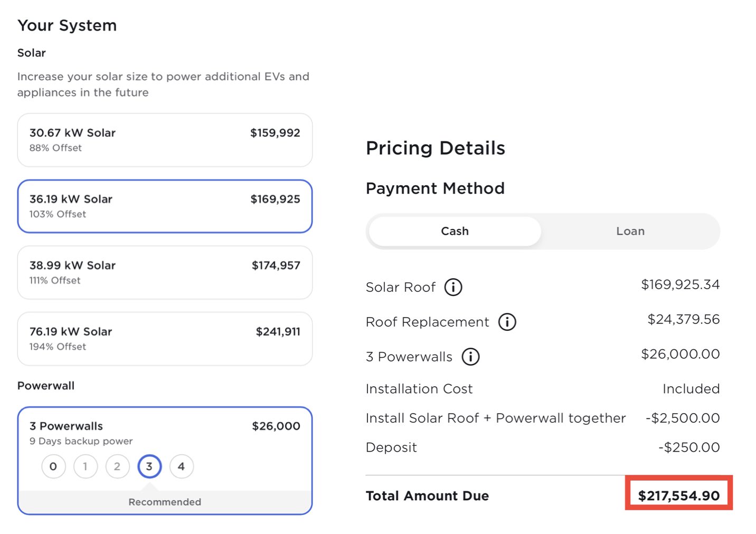756x534 pixels.
Task: Click the Recommended label bar
Action: (x=165, y=502)
